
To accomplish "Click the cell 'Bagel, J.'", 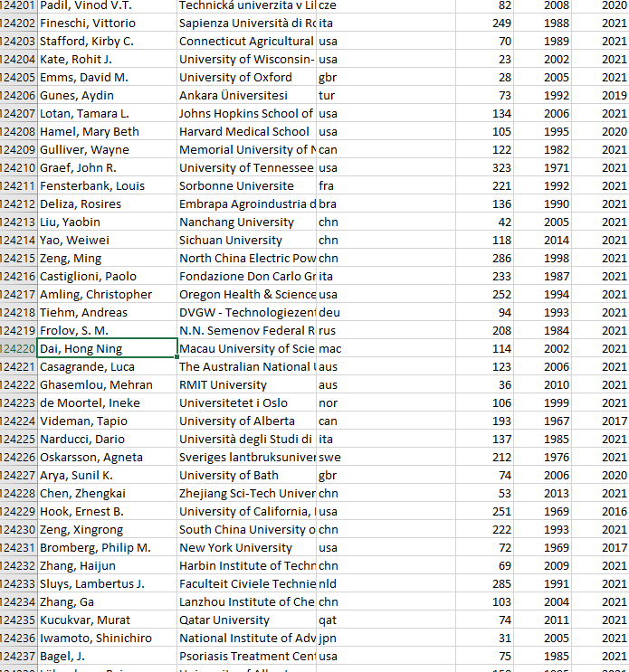I will point(107,656).
